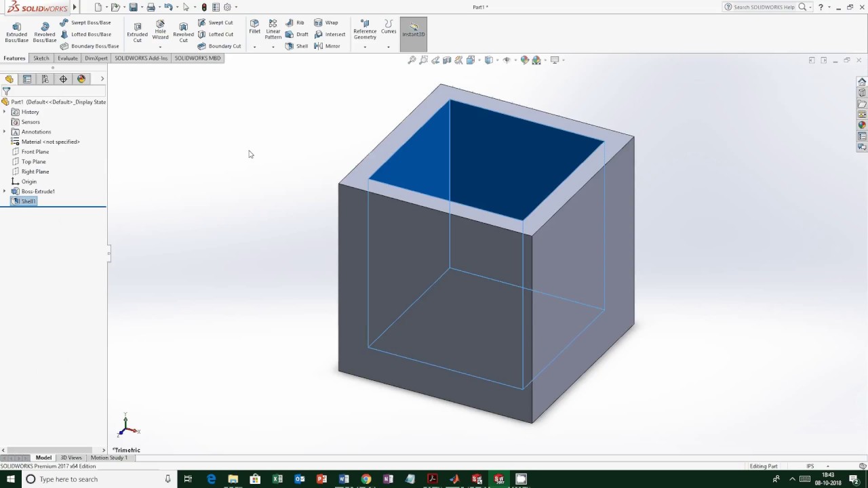
Task: Expand the Hole Wizard dropdown arrow
Action: coord(160,47)
